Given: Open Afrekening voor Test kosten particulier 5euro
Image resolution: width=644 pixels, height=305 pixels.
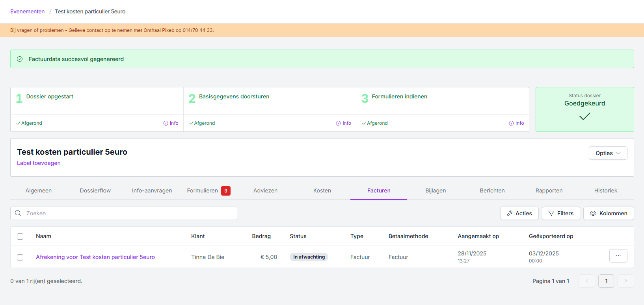Looking at the screenshot, I should (x=95, y=257).
